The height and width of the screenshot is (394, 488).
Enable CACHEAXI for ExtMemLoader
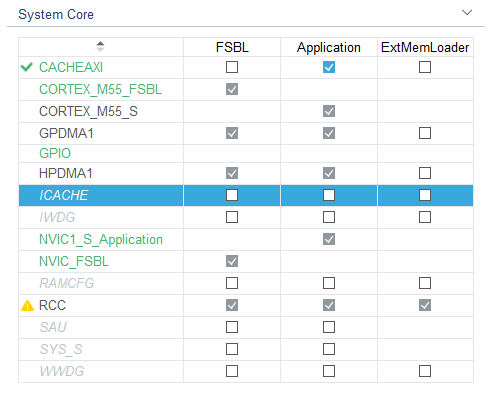coord(425,67)
